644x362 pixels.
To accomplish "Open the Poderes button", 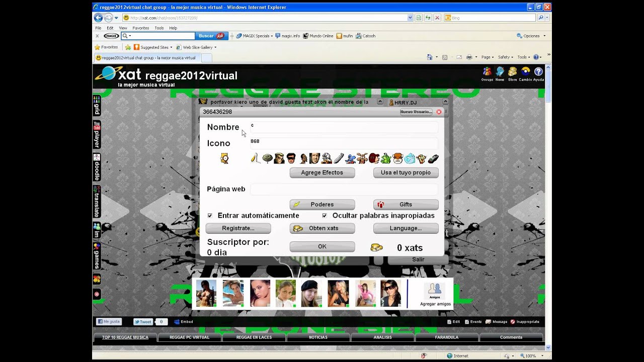I will click(322, 205).
